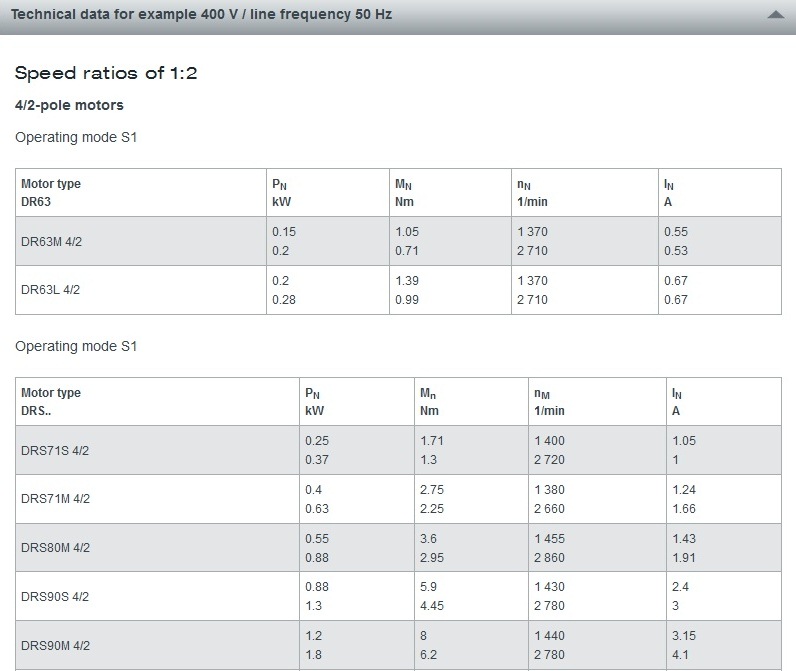Click the 'Motor type DR63' column header
This screenshot has width=796, height=671.
coord(51,192)
